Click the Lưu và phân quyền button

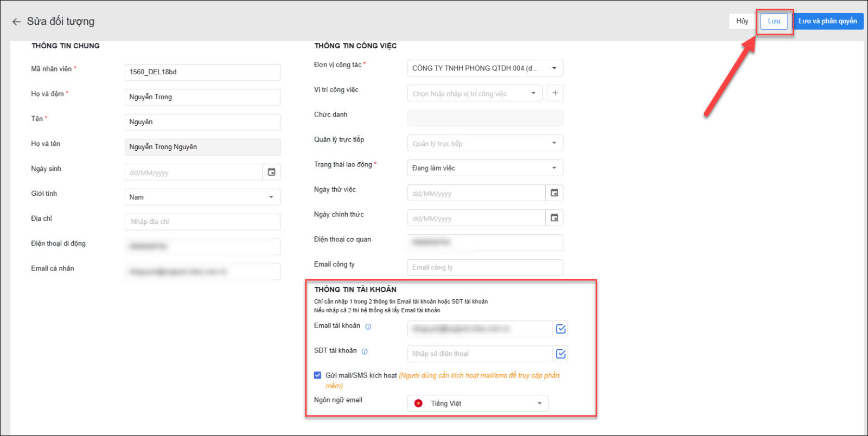[827, 21]
